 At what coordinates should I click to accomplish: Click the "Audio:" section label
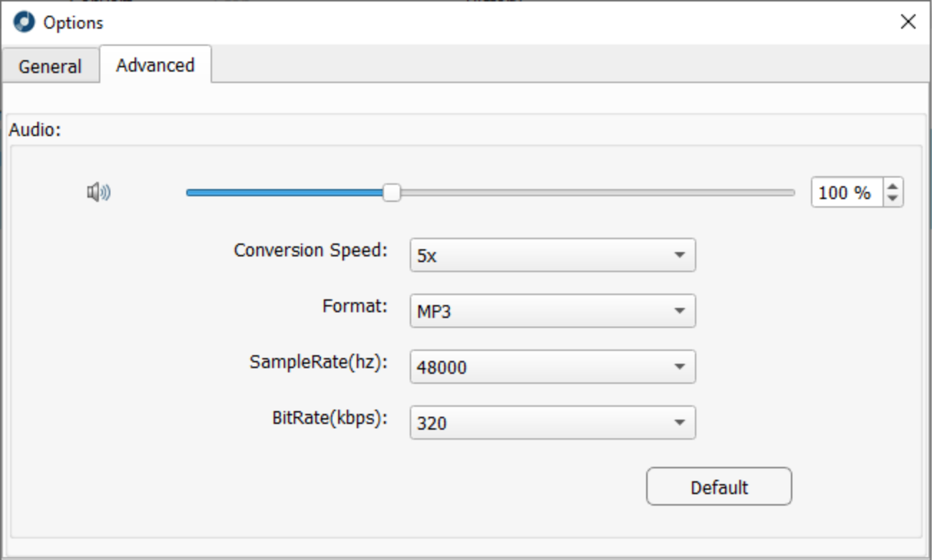(x=34, y=131)
